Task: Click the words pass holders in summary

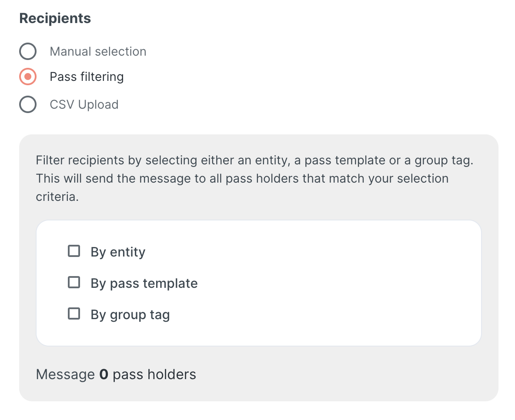Action: 154,374
